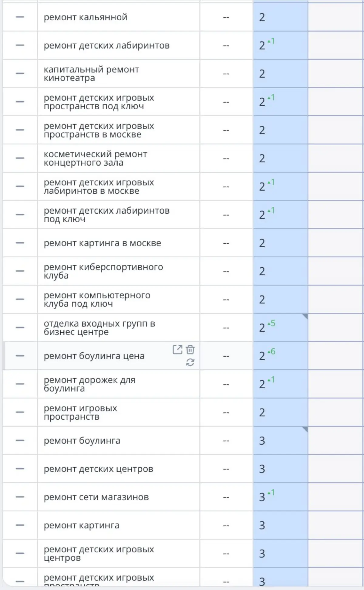Viewport: 364px width, 590px height.
Task: Open corner note marker on ремонт боулинга position cell
Action: pyautogui.click(x=305, y=429)
